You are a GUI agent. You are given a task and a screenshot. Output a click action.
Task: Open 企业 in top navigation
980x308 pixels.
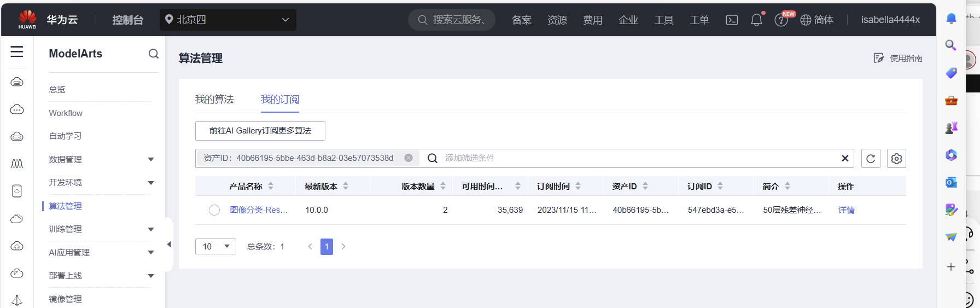pyautogui.click(x=628, y=20)
